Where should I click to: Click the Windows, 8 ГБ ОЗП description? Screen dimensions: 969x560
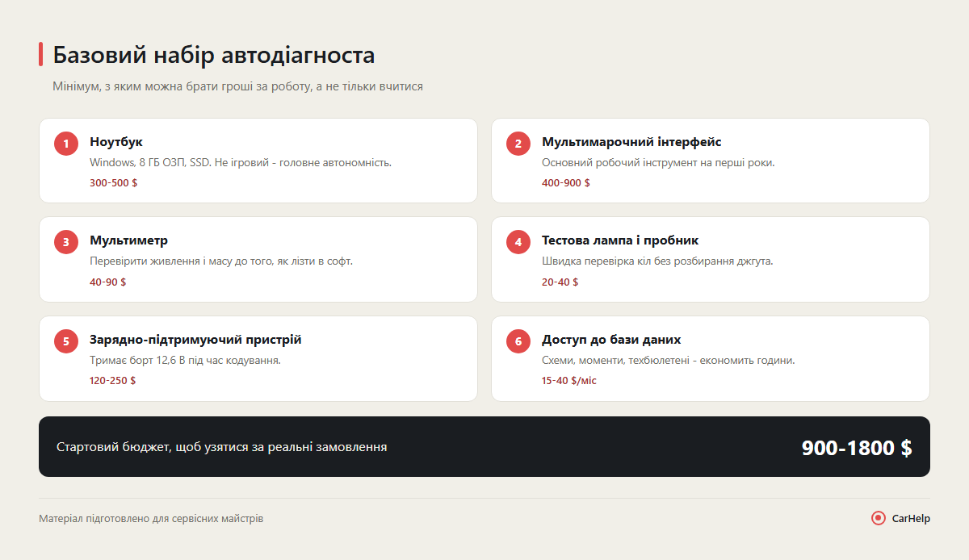tap(241, 163)
